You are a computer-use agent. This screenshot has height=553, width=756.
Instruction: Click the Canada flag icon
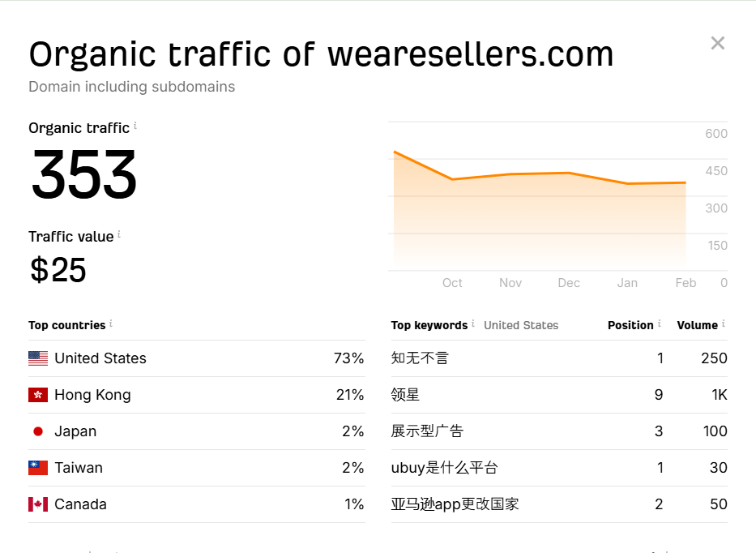(38, 504)
